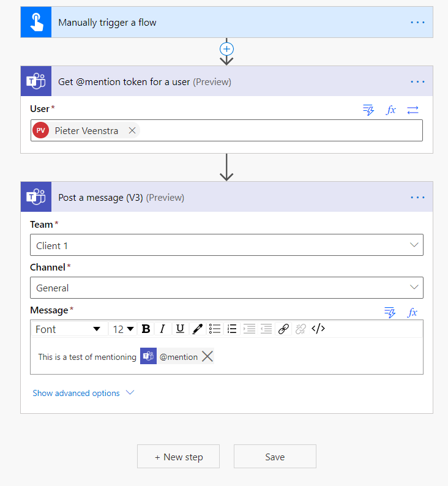The height and width of the screenshot is (486, 448).
Task: Increase the indent in the message
Action: coord(249,329)
